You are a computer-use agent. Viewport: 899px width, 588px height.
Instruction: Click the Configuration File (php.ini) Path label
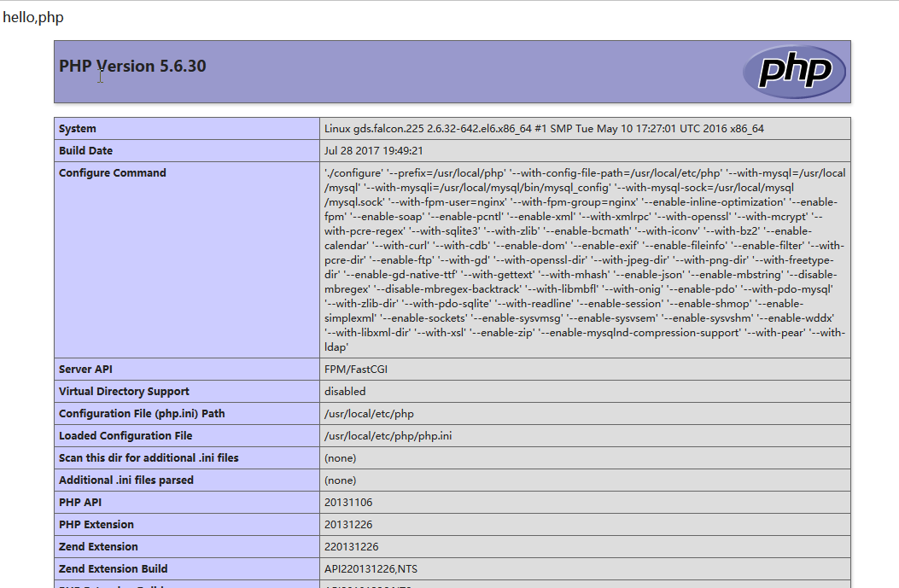(142, 414)
